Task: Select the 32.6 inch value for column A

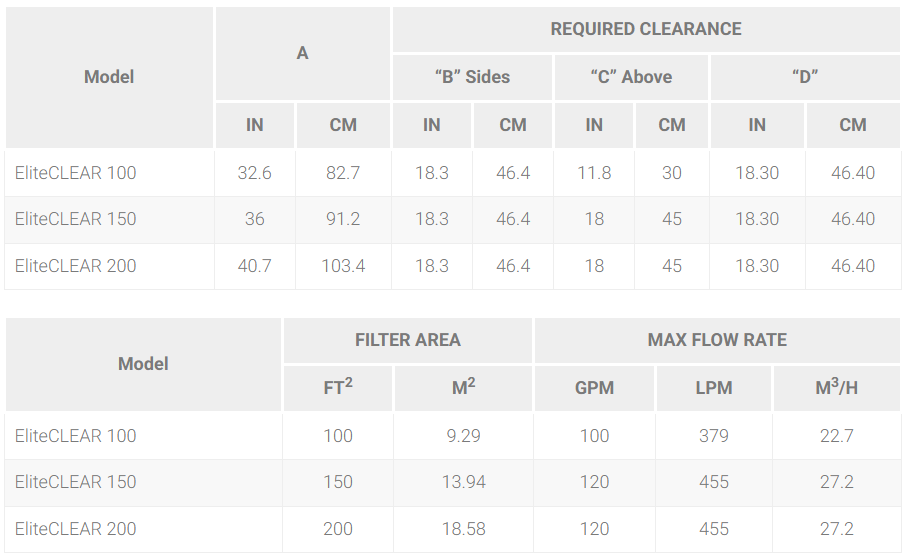Action: coord(254,173)
